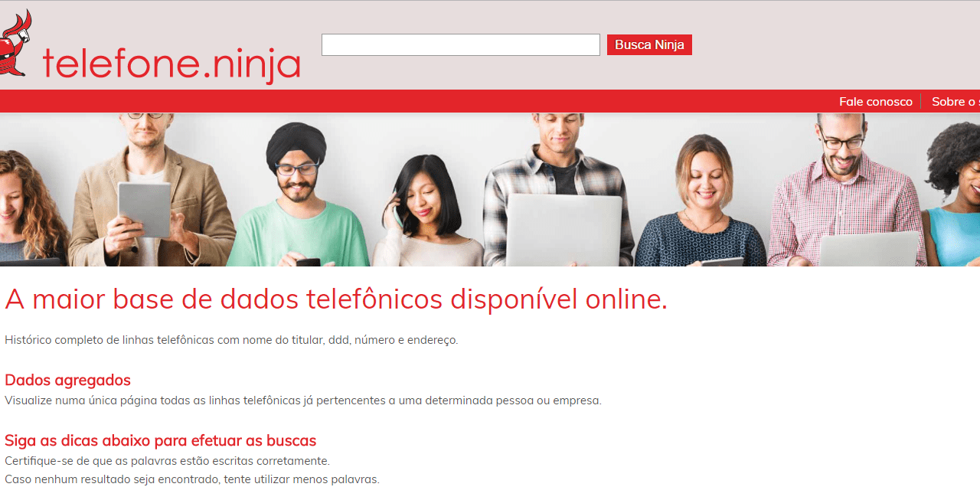This screenshot has width=980, height=487.
Task: Click the 'Visualize numa única página' sentence
Action: tap(303, 400)
